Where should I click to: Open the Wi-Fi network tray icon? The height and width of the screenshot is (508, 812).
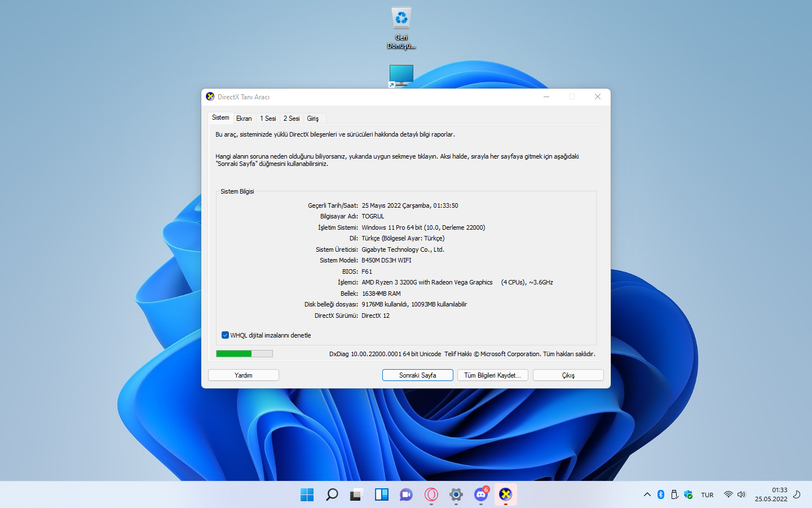pos(728,494)
